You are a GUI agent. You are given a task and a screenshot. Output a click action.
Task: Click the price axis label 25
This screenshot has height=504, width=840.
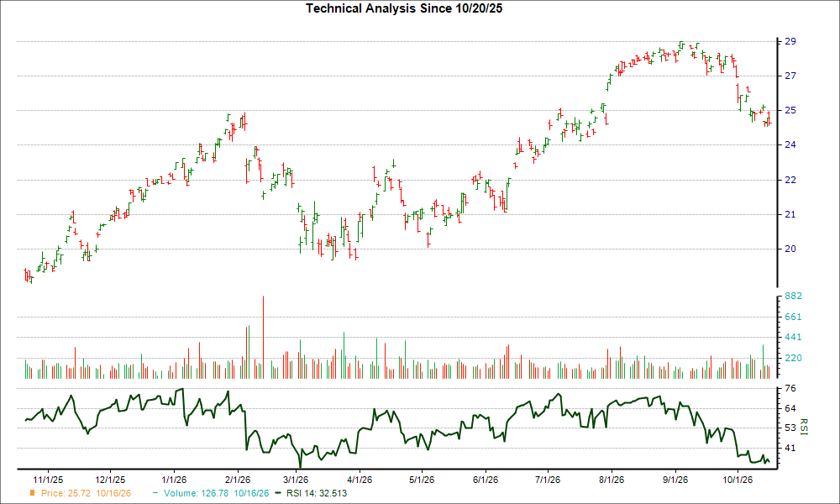[790, 110]
